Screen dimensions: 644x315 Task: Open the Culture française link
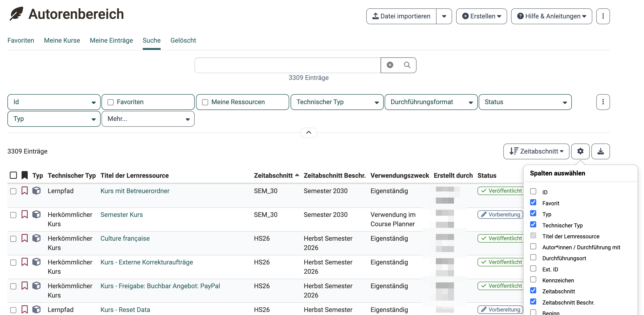click(125, 238)
